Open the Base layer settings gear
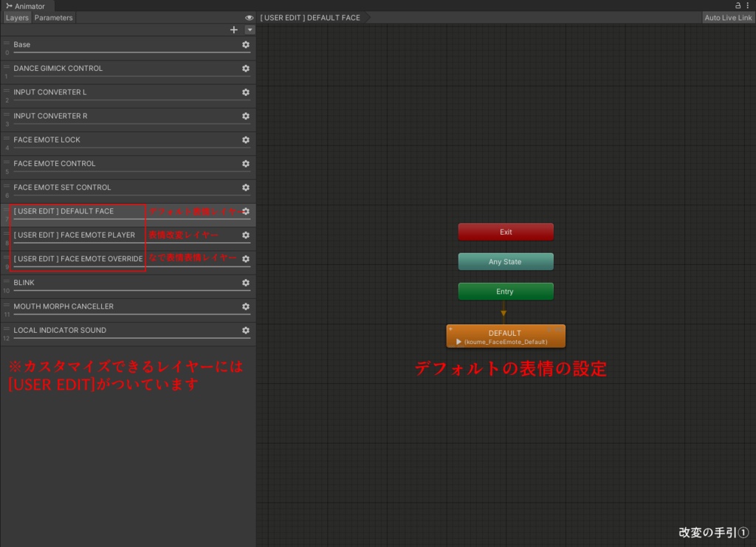 (245, 44)
